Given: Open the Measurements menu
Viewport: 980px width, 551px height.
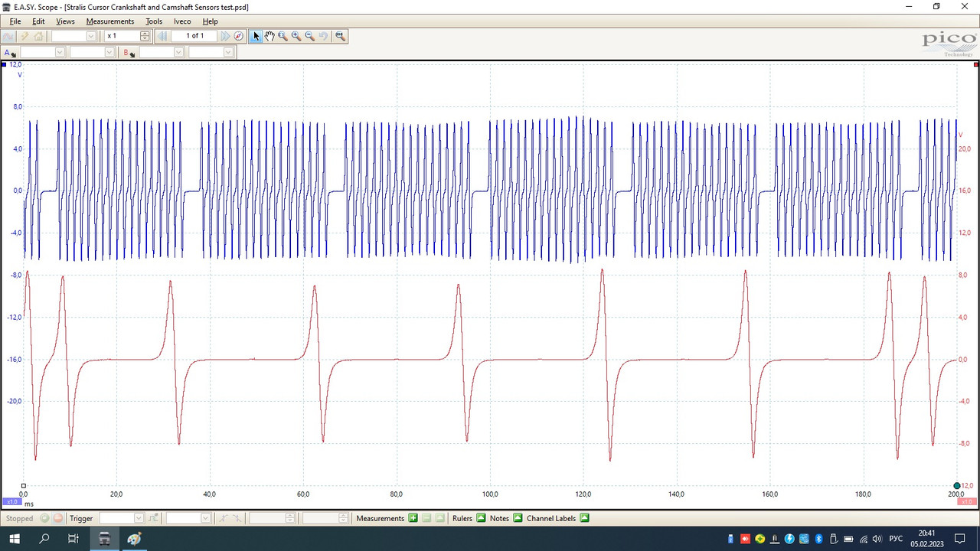Looking at the screenshot, I should click(110, 21).
